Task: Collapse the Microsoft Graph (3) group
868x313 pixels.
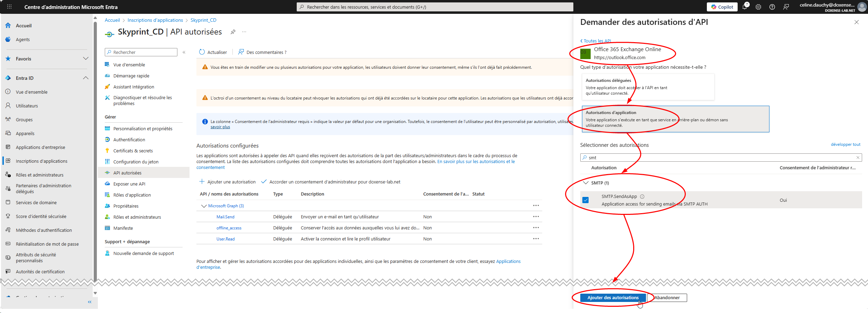Action: (x=204, y=206)
